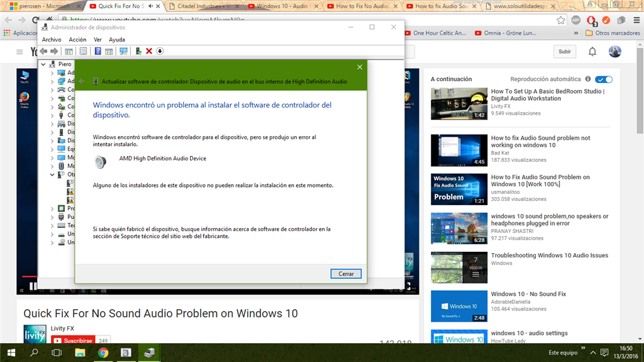The image size is (644, 362).
Task: Show hidden system tray icons chevron
Action: pyautogui.click(x=592, y=353)
